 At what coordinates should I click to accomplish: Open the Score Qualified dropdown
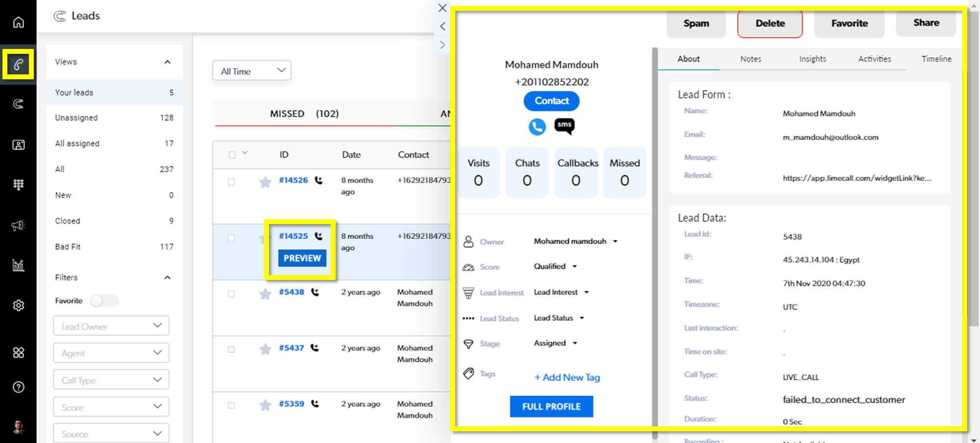pyautogui.click(x=555, y=266)
